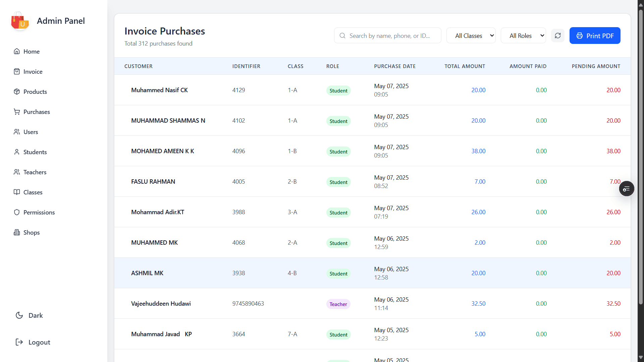The image size is (644, 362).
Task: Click amount paid 0.00 in FASLU RAHMAN row
Action: (541, 181)
